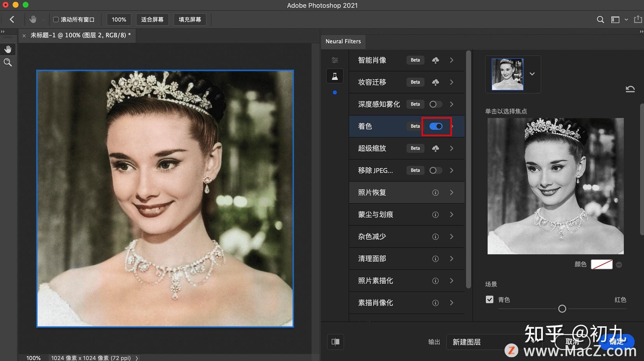
Task: Click the 100% zoom button
Action: (x=119, y=19)
